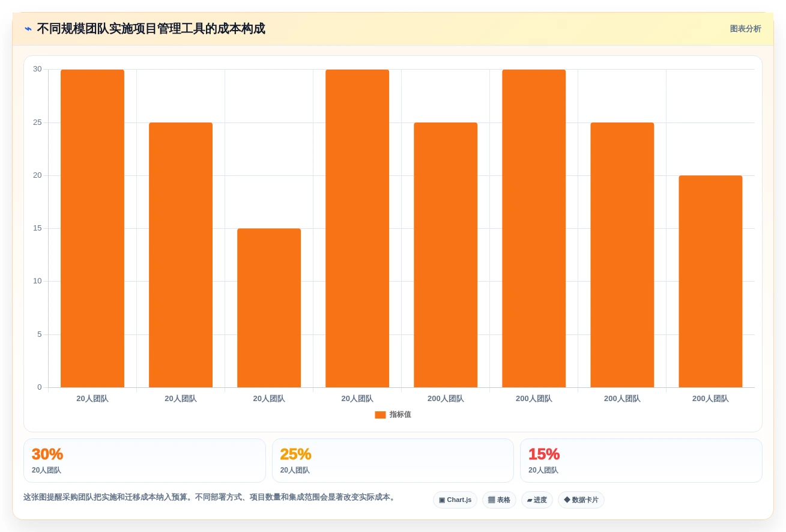Viewport: 786px width, 532px height.
Task: Click the orange 指标值 legend swatch
Action: coord(380,415)
